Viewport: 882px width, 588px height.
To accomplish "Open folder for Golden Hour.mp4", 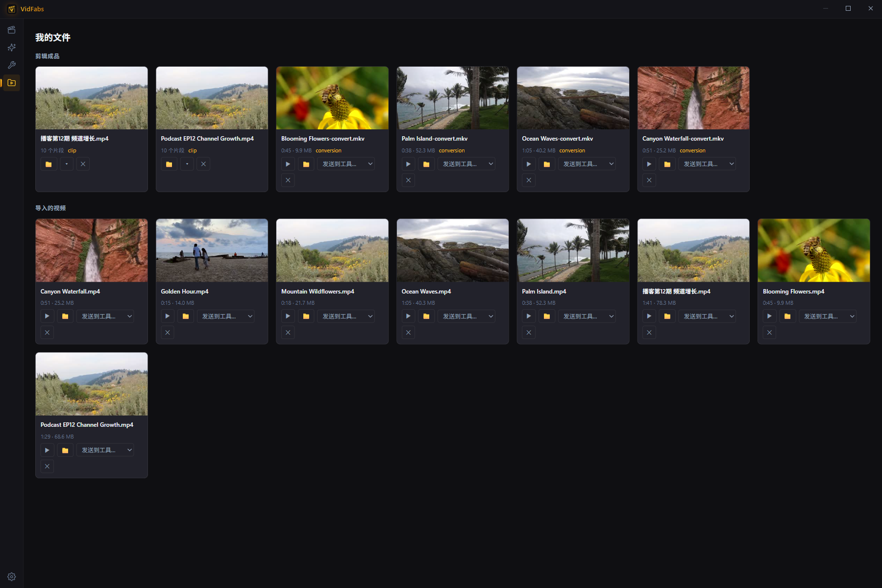I will pyautogui.click(x=186, y=317).
